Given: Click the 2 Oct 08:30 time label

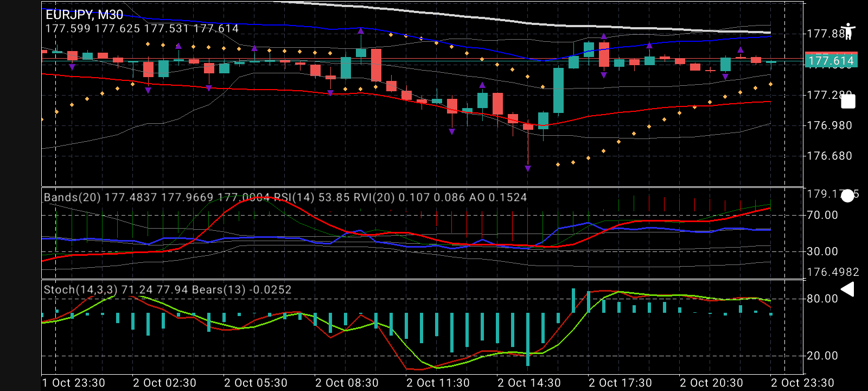Looking at the screenshot, I should coord(347,383).
